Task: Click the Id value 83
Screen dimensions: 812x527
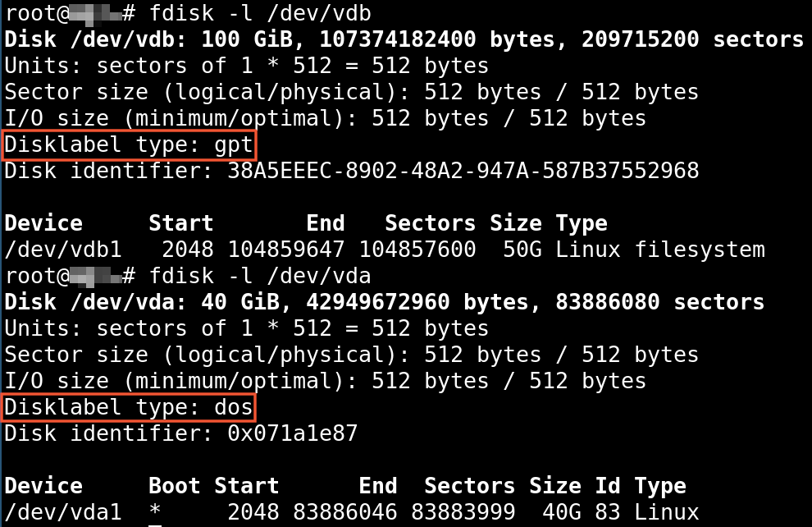Action: point(608,512)
